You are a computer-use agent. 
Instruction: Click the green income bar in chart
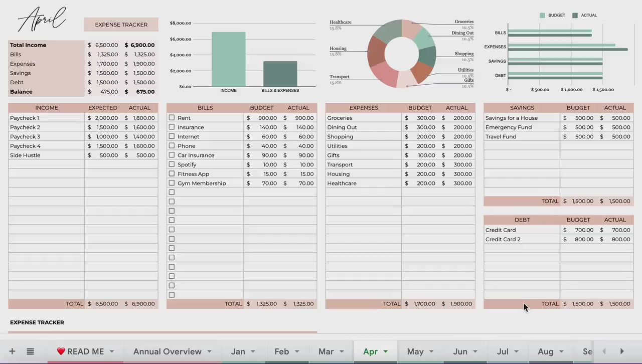coord(229,59)
